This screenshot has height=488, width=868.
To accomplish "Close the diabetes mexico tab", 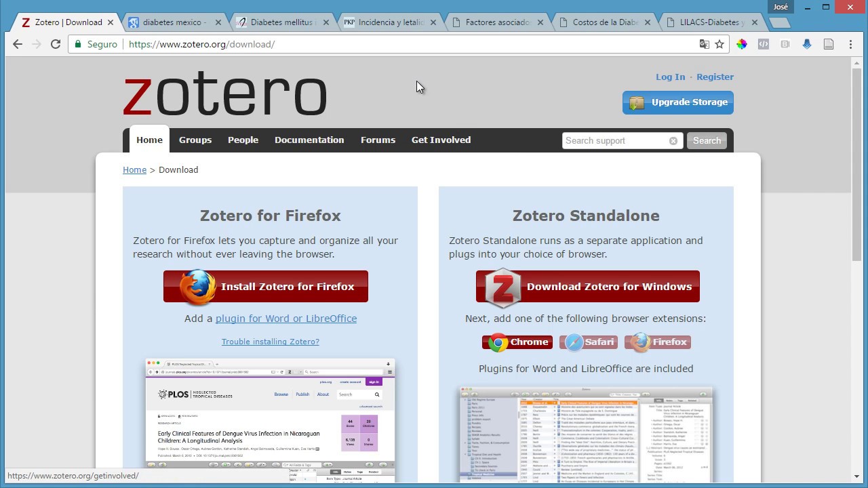I will [218, 22].
